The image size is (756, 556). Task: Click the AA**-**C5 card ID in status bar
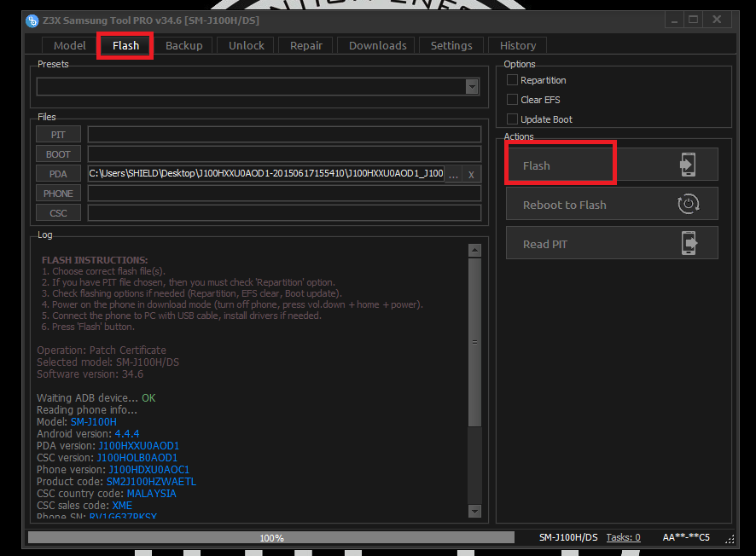pos(686,537)
